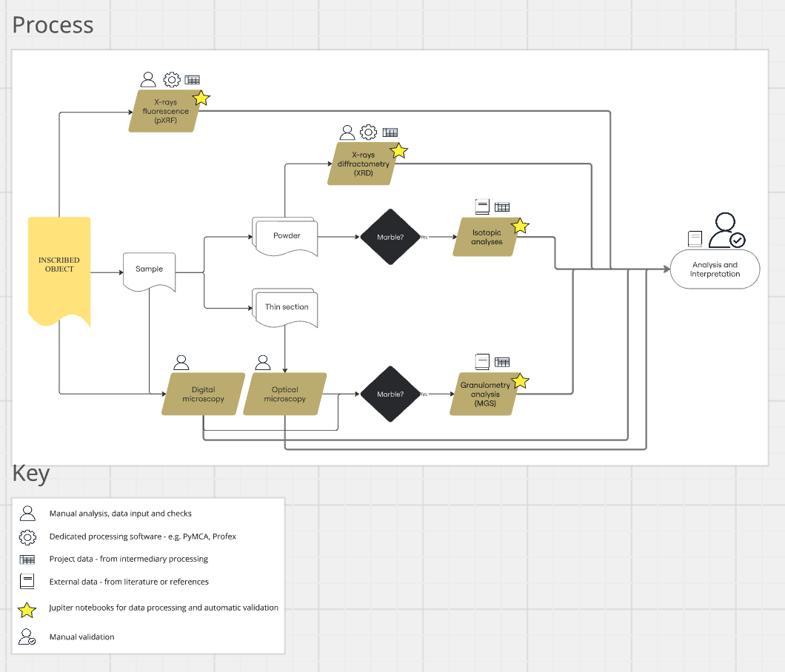
Task: Select the X-rays fluorescence (pXRF) shape
Action: [164, 111]
